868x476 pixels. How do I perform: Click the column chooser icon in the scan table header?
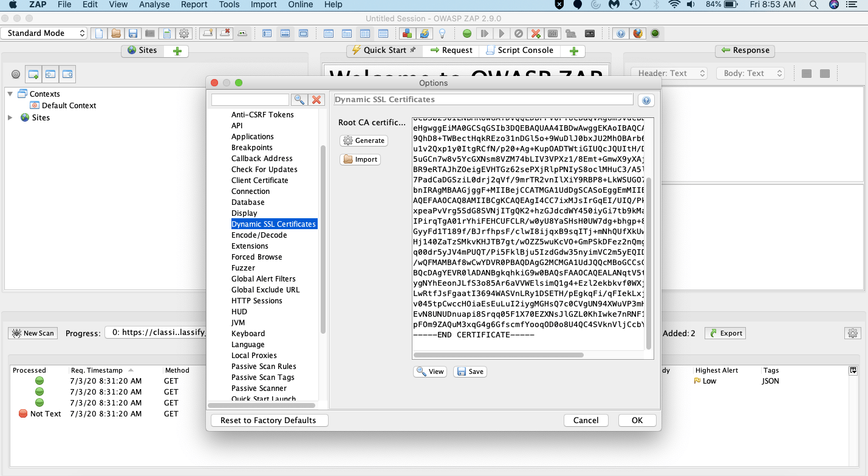tap(853, 370)
